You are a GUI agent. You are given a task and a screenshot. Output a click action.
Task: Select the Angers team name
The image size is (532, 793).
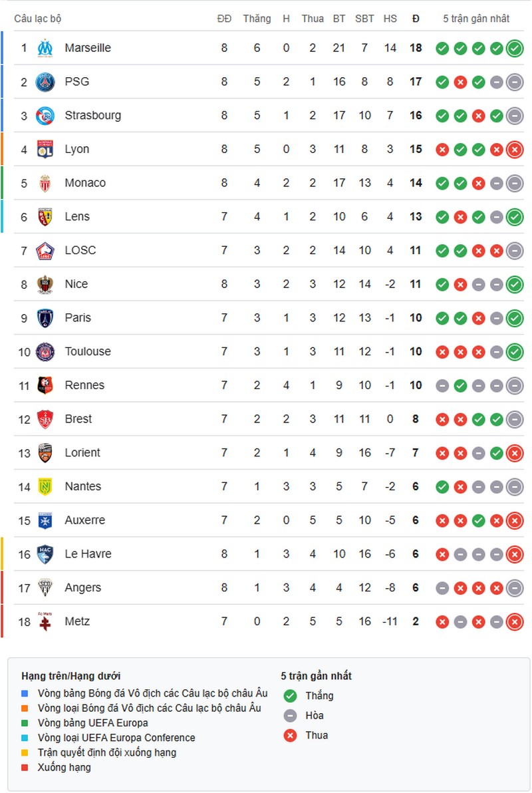pyautogui.click(x=83, y=587)
